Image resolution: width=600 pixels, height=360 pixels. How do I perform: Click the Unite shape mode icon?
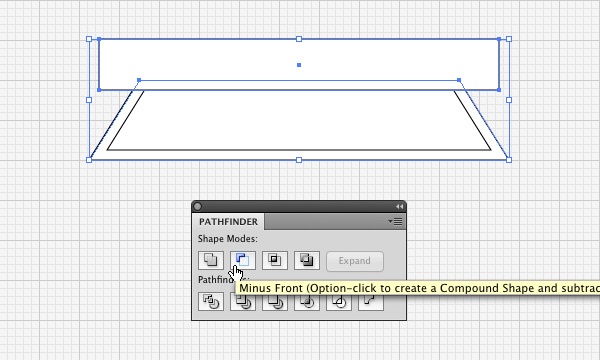pos(211,261)
